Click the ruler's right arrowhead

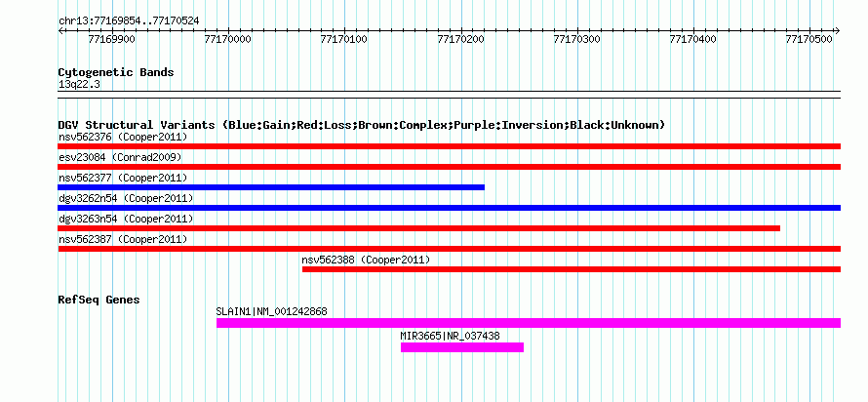coord(838,30)
